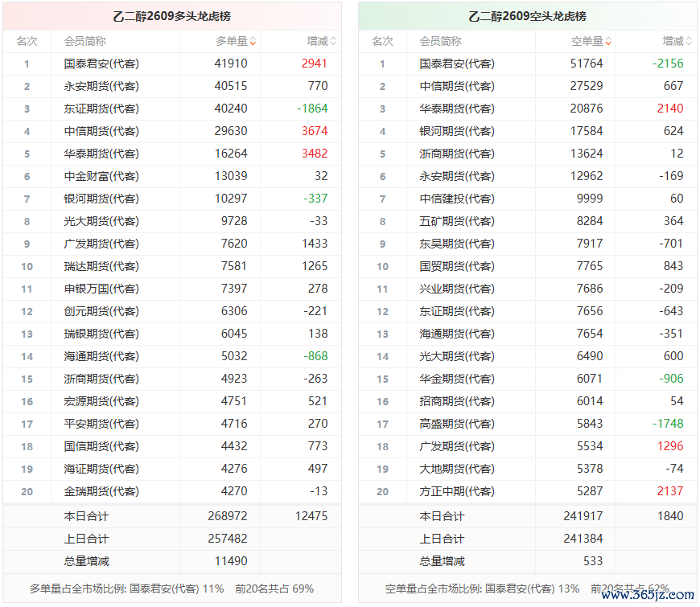This screenshot has height=607, width=700.
Task: Select 申银万国(代客) row name
Action: [101, 289]
